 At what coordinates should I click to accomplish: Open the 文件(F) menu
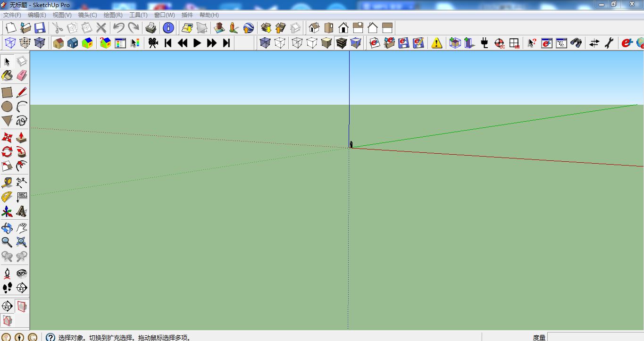pyautogui.click(x=12, y=15)
